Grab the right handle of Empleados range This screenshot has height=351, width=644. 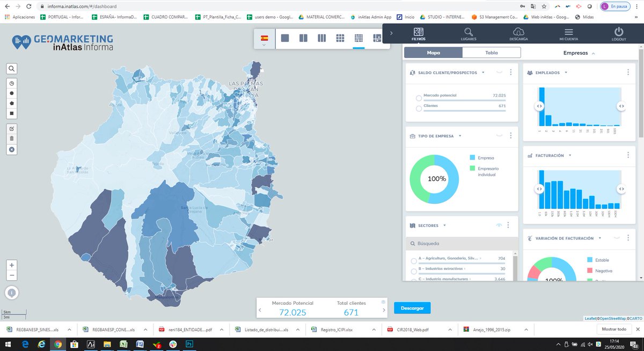[x=621, y=106]
